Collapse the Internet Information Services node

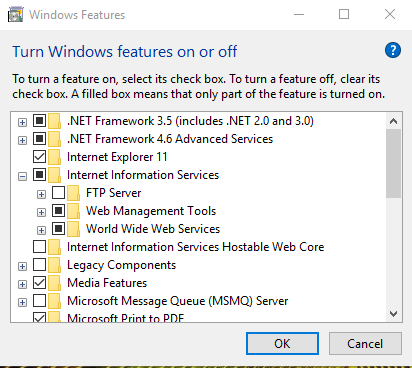[x=22, y=176]
